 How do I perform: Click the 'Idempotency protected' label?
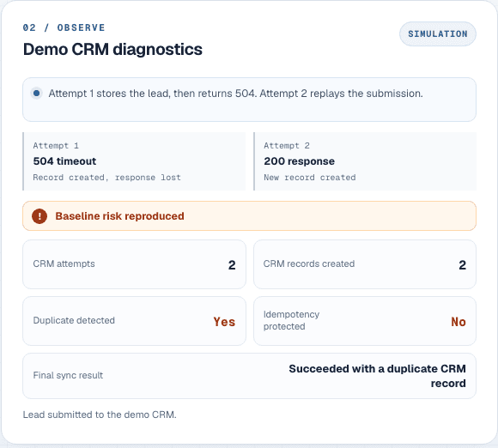291,320
